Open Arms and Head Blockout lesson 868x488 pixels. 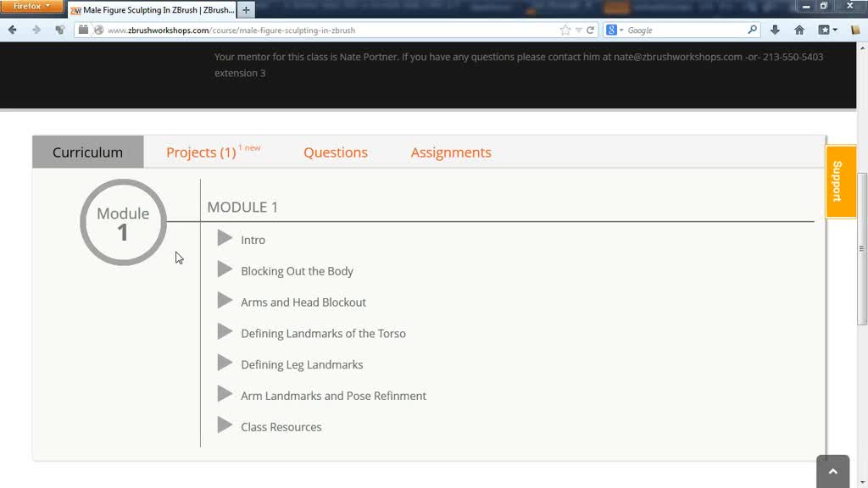(303, 302)
